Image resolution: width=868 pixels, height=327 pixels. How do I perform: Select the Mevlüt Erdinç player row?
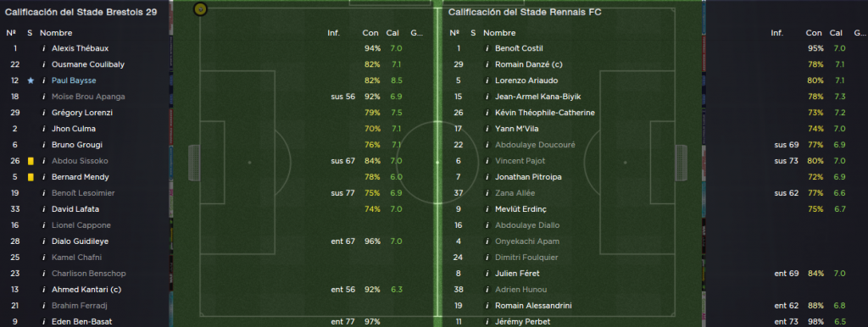click(651, 209)
